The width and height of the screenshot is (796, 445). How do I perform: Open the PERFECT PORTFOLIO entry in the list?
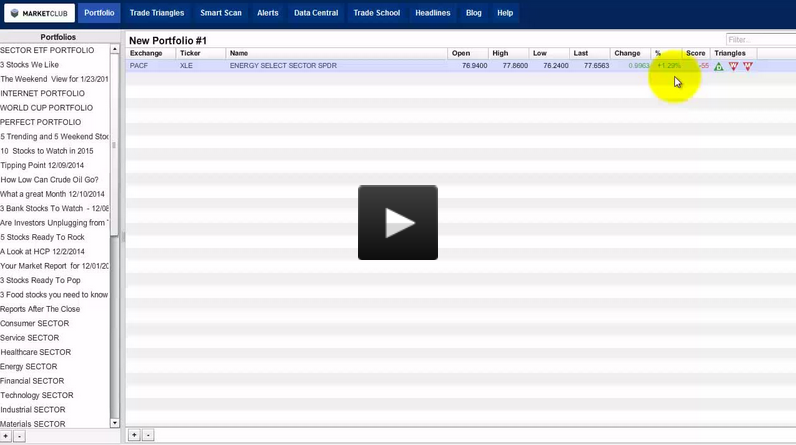pyautogui.click(x=41, y=122)
